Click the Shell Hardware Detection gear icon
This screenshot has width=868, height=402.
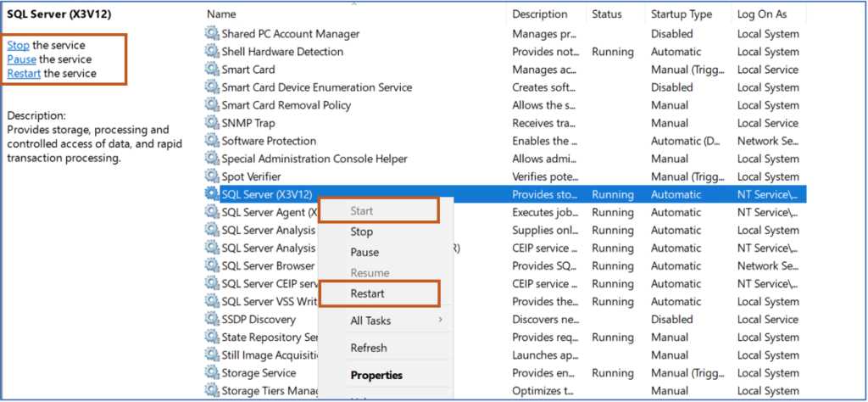pos(212,52)
